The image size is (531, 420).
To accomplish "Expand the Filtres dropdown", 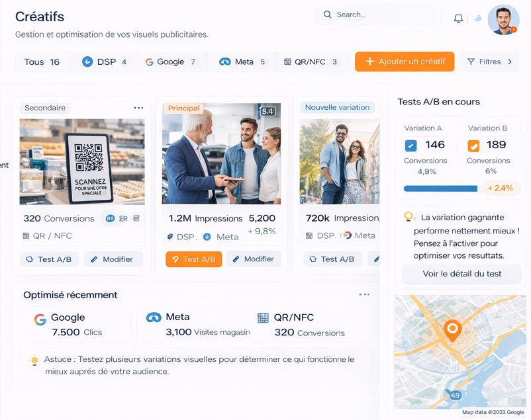I will (x=489, y=62).
